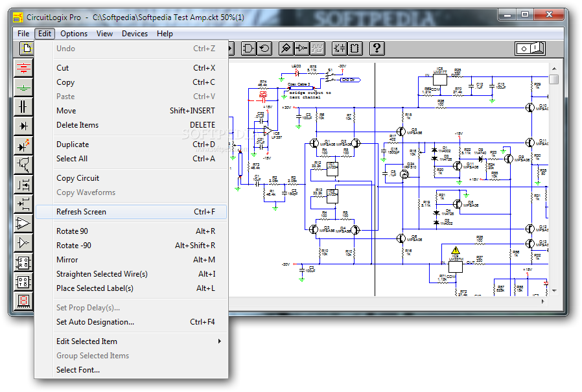Screen dimensions: 582x392
Task: Flip the simulation power switch
Action: [x=530, y=49]
